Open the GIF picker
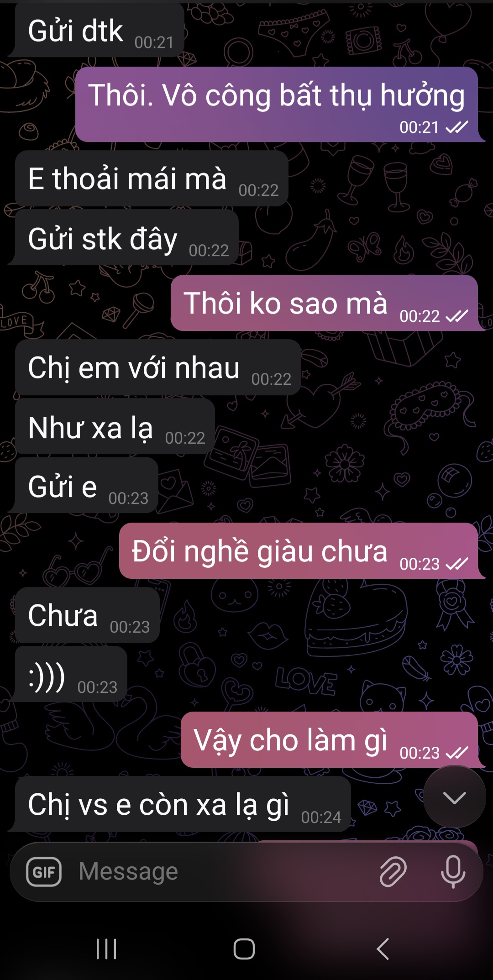 (x=44, y=872)
